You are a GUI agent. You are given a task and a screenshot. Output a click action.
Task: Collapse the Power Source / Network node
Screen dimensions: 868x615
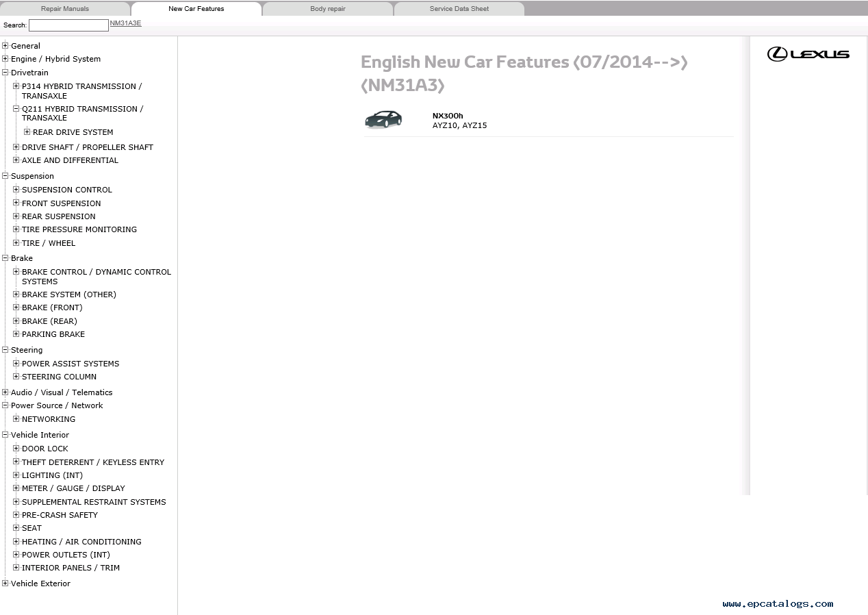pos(5,405)
